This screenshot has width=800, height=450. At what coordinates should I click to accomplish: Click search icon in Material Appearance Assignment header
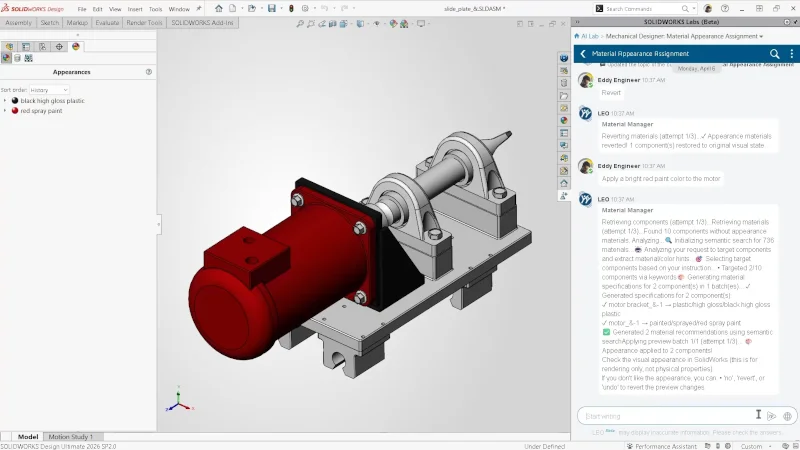click(774, 53)
